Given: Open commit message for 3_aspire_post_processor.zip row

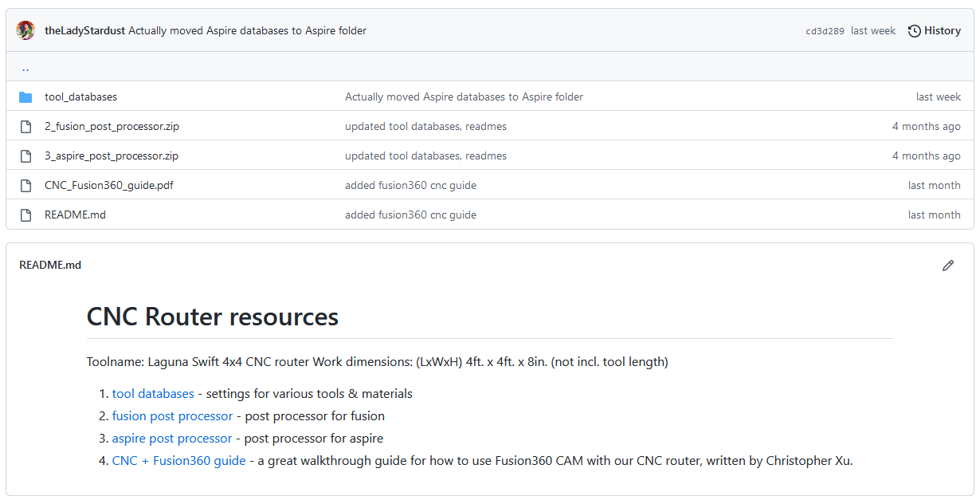Looking at the screenshot, I should [425, 156].
